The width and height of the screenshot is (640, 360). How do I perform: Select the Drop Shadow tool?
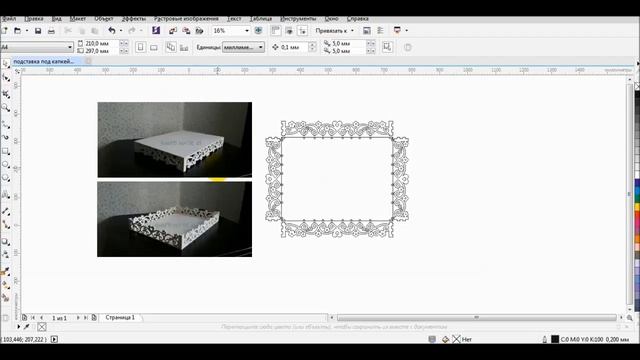[6, 242]
